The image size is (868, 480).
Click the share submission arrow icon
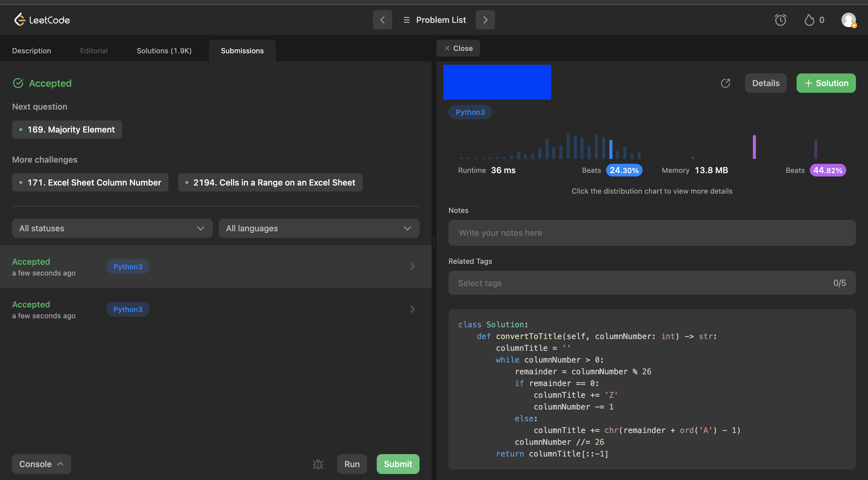[x=725, y=83]
